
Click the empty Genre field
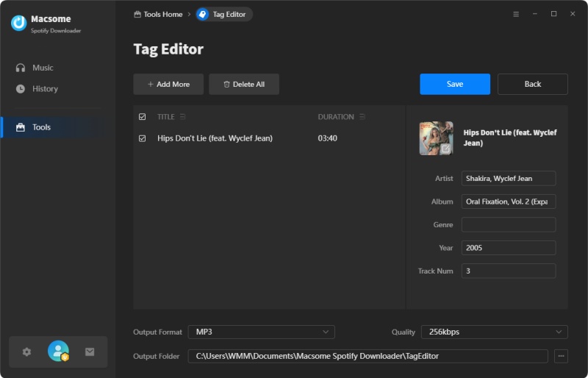coord(509,224)
